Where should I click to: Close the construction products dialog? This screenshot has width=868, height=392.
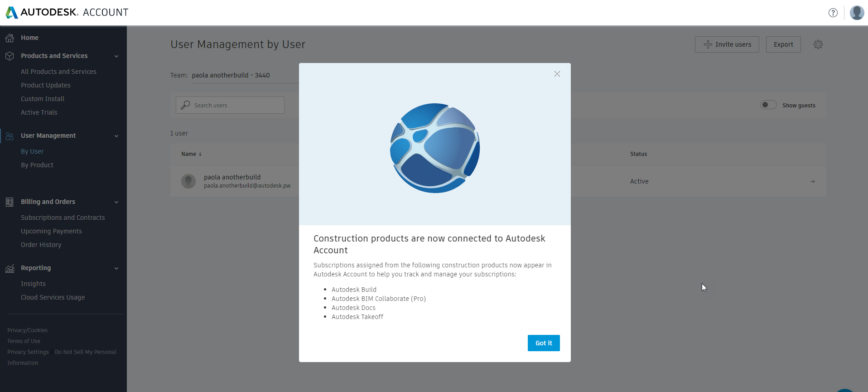557,74
